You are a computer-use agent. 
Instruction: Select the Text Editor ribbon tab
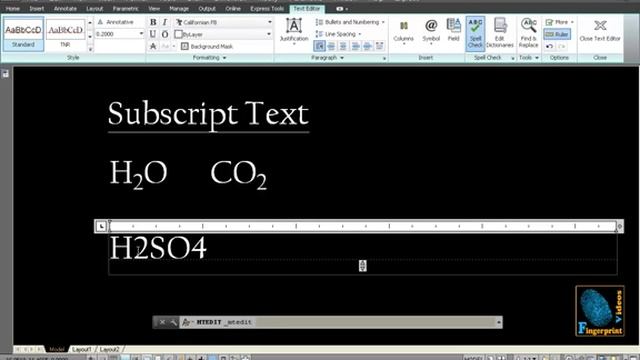pyautogui.click(x=307, y=9)
